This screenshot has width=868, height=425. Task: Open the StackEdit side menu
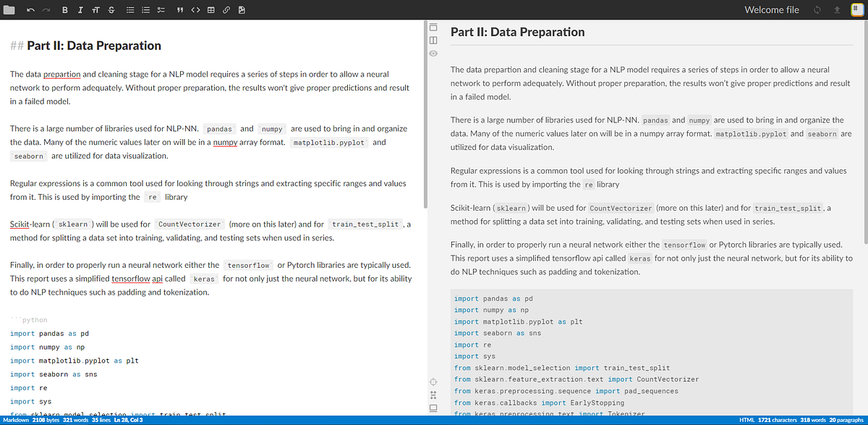[858, 9]
